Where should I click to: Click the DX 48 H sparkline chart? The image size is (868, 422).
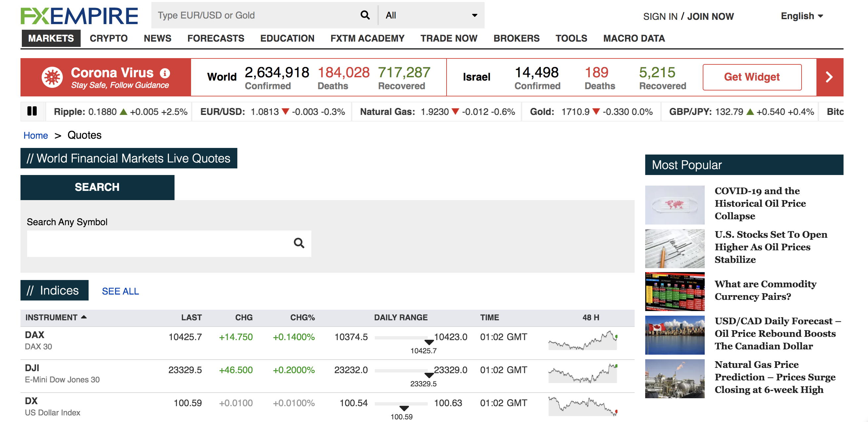click(583, 406)
